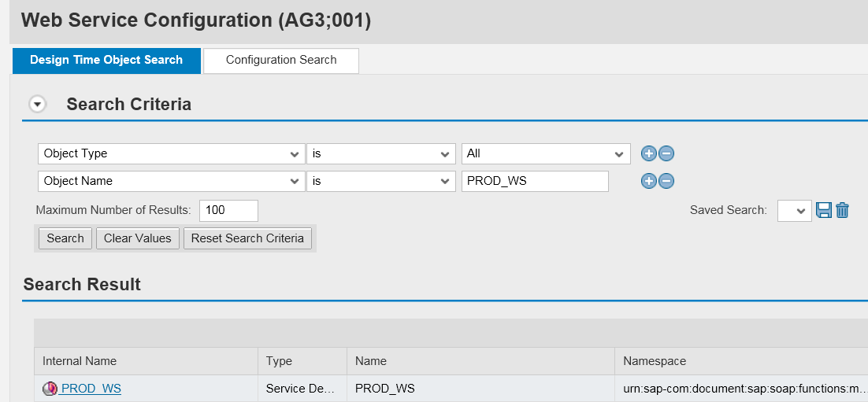The image size is (868, 402).
Task: Save the current search with disk icon
Action: tap(824, 211)
